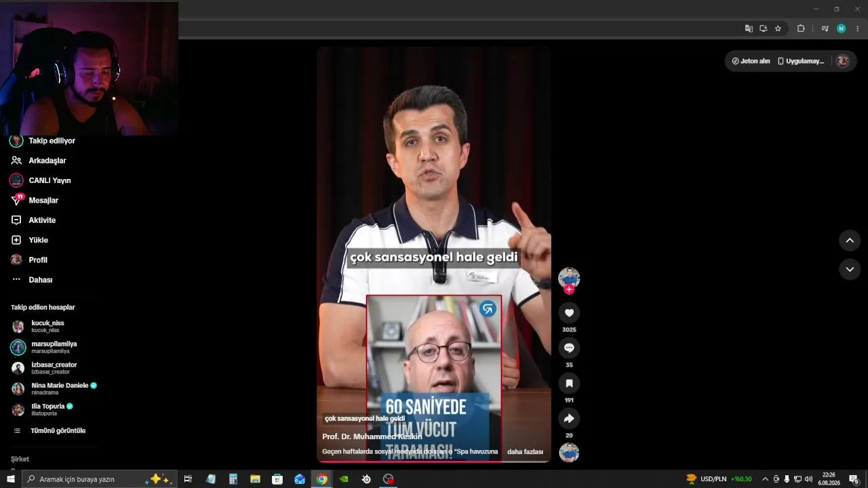
Task: Click the Uygulamay... get app button
Action: pos(800,61)
